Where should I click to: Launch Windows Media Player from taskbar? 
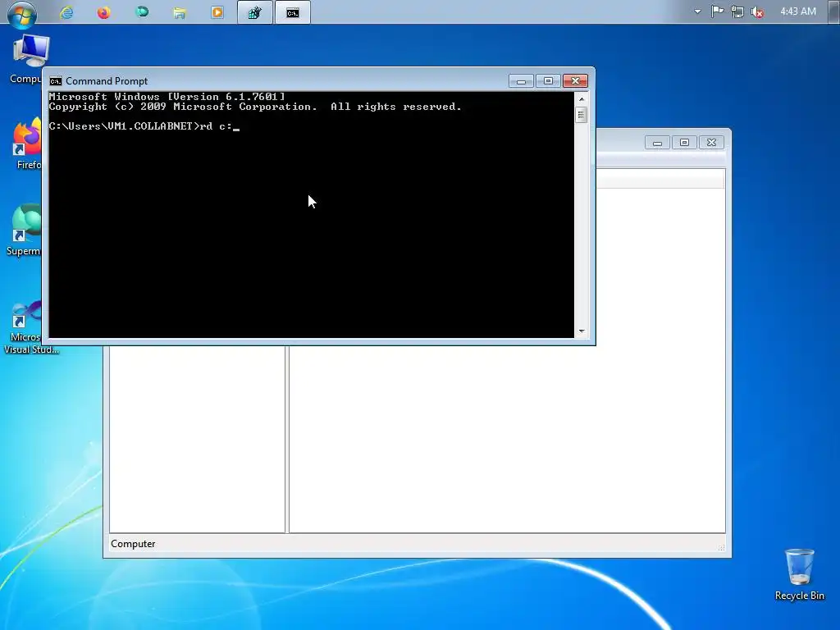coord(217,12)
